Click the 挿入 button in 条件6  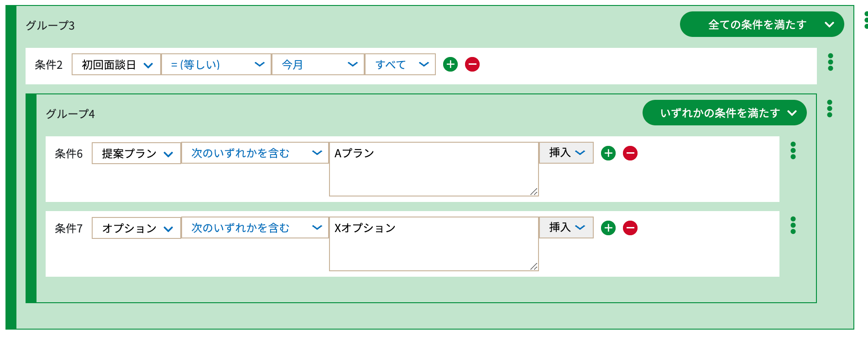click(566, 153)
